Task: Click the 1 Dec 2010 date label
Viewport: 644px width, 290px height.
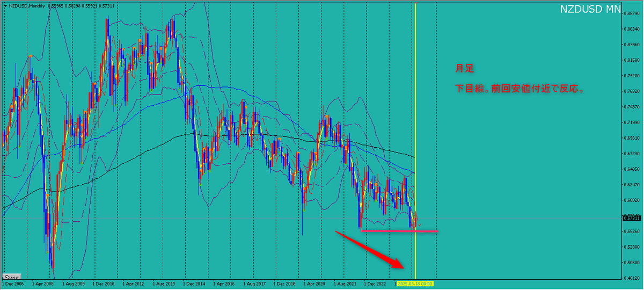Action: 104,283
